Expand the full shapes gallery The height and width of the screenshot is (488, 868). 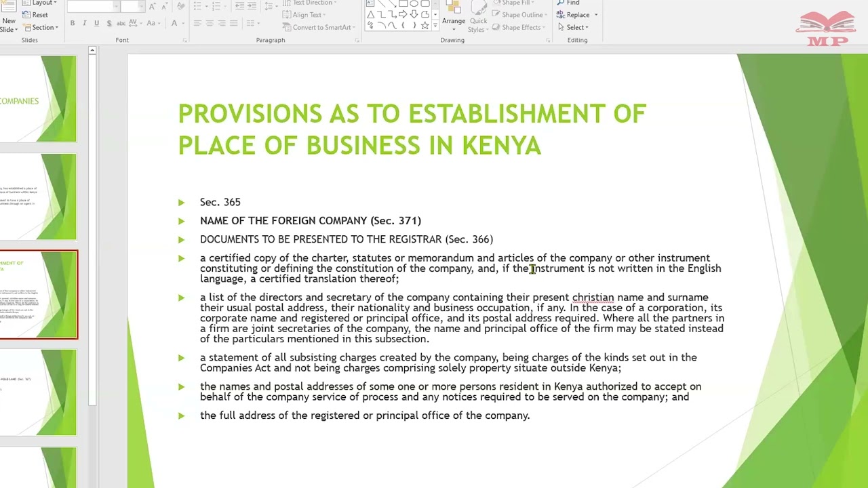pyautogui.click(x=435, y=26)
